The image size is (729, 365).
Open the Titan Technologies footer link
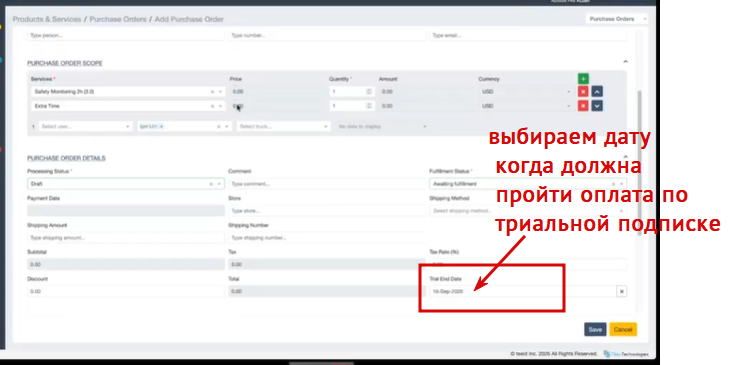point(626,354)
